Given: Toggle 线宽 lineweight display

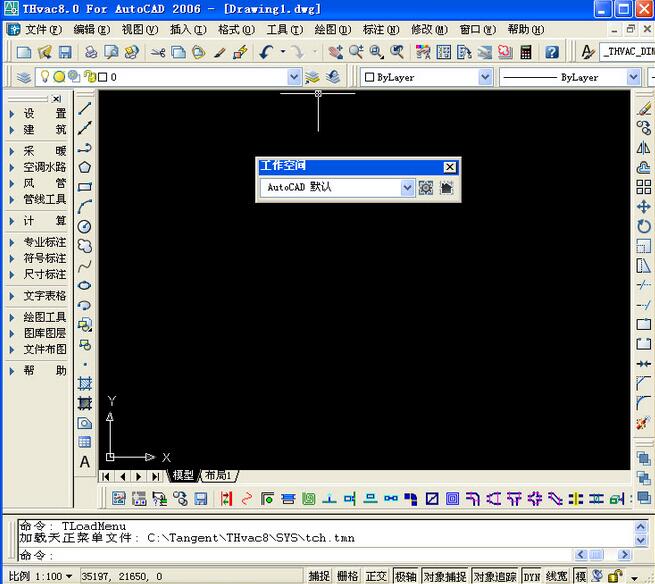Looking at the screenshot, I should tap(557, 576).
